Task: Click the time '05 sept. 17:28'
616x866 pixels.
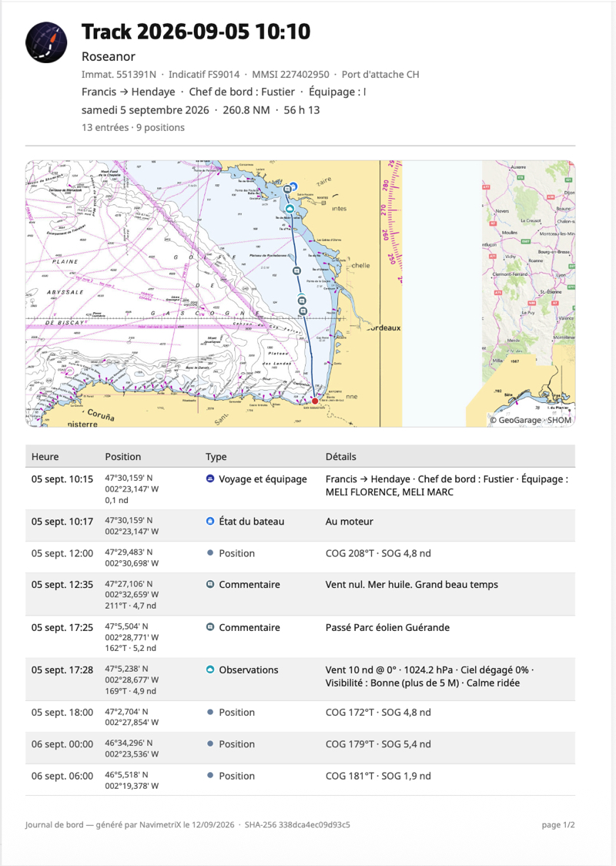Action: click(62, 670)
